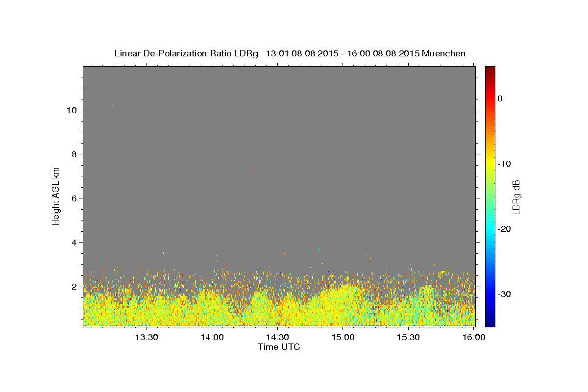This screenshot has height=392, width=588.
Task: Click the height tick label 10
Action: point(72,110)
